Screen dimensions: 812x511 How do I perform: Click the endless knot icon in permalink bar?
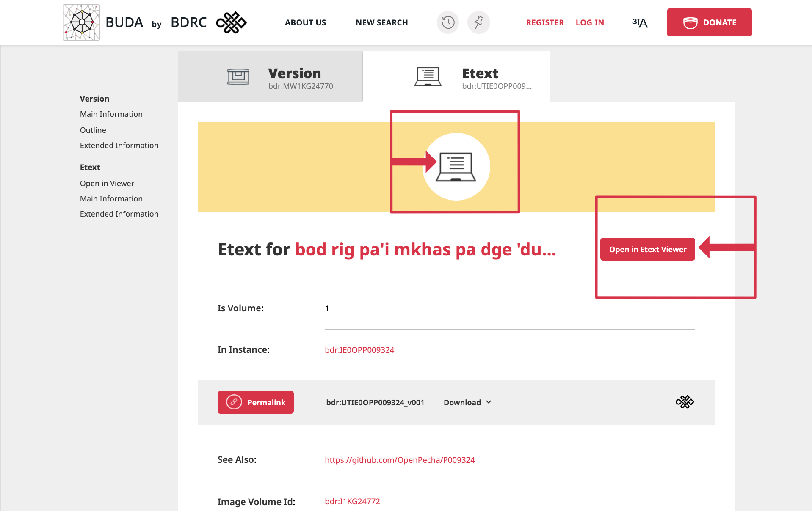(685, 402)
